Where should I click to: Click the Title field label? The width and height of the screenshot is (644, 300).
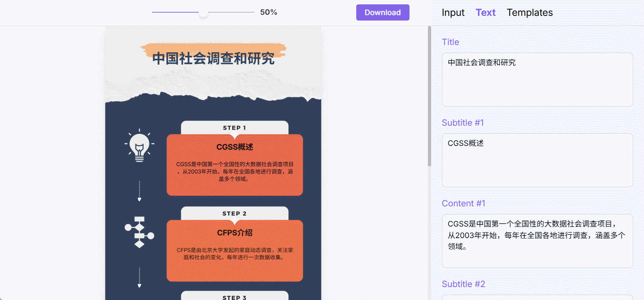click(451, 42)
